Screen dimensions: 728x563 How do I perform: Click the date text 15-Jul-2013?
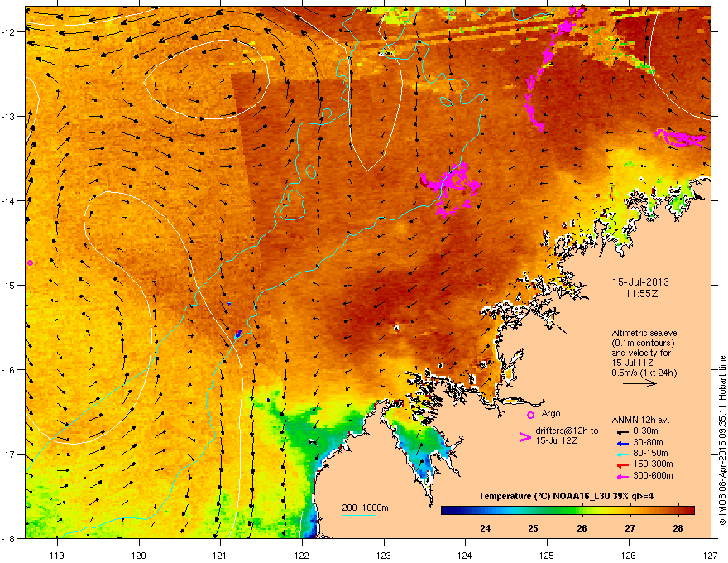click(640, 282)
